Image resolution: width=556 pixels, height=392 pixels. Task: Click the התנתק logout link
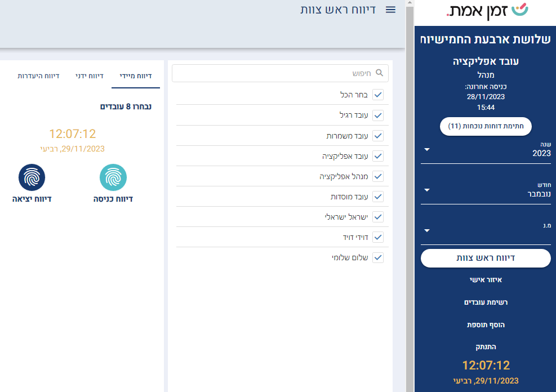point(485,347)
